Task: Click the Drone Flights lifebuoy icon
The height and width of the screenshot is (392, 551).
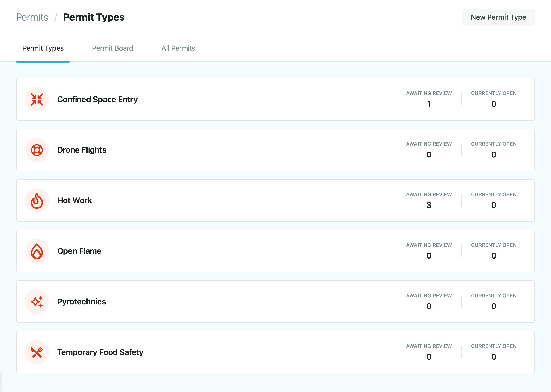Action: [x=37, y=150]
